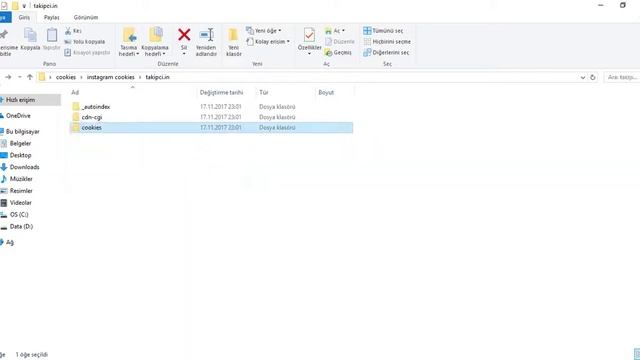Open the Aç dropdown in ribbon
This screenshot has width=640, height=360.
(x=335, y=31)
